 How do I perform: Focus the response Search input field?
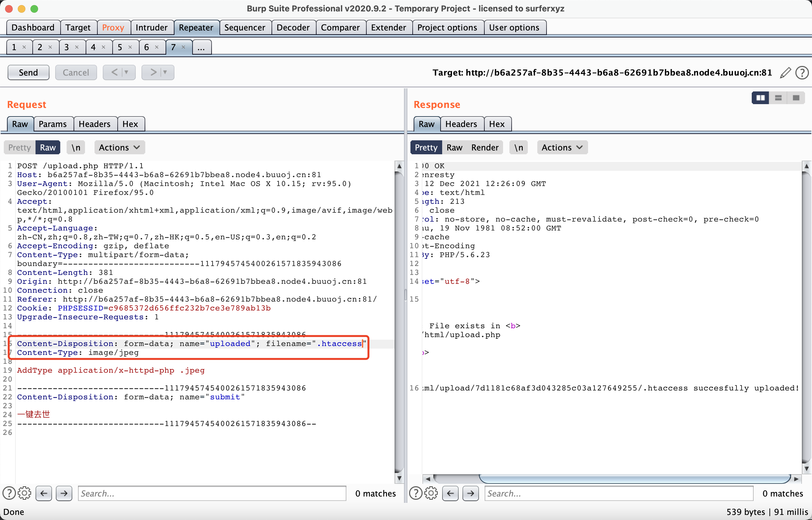[619, 493]
